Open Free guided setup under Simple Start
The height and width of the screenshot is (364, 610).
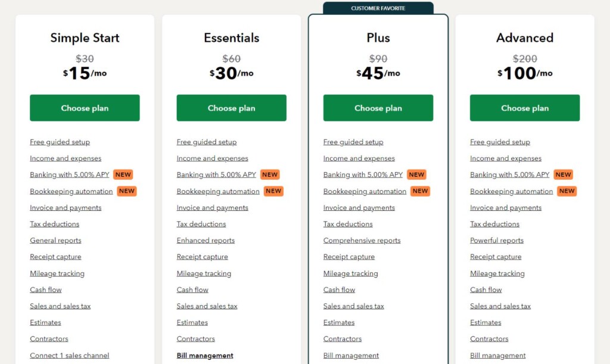tap(60, 142)
